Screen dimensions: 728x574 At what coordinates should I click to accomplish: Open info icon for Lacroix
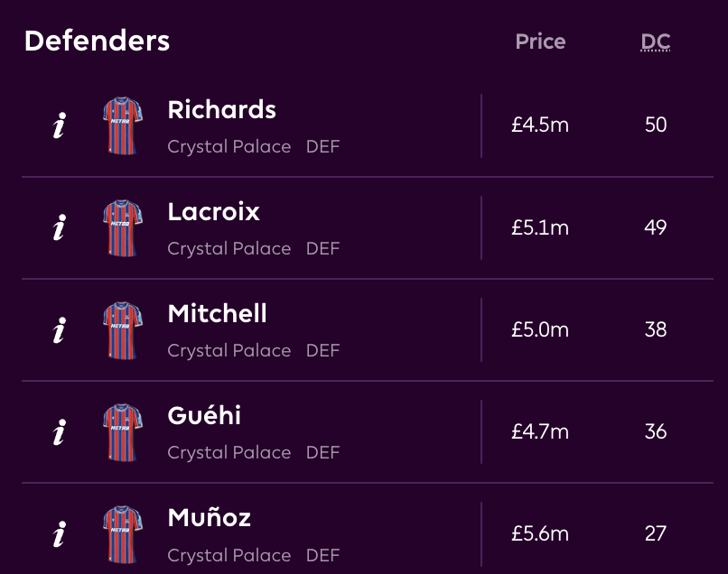click(60, 228)
